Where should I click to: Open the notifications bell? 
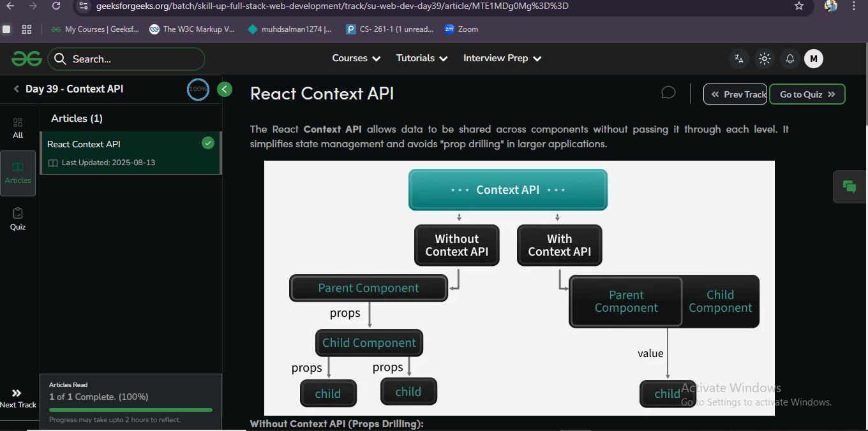790,59
